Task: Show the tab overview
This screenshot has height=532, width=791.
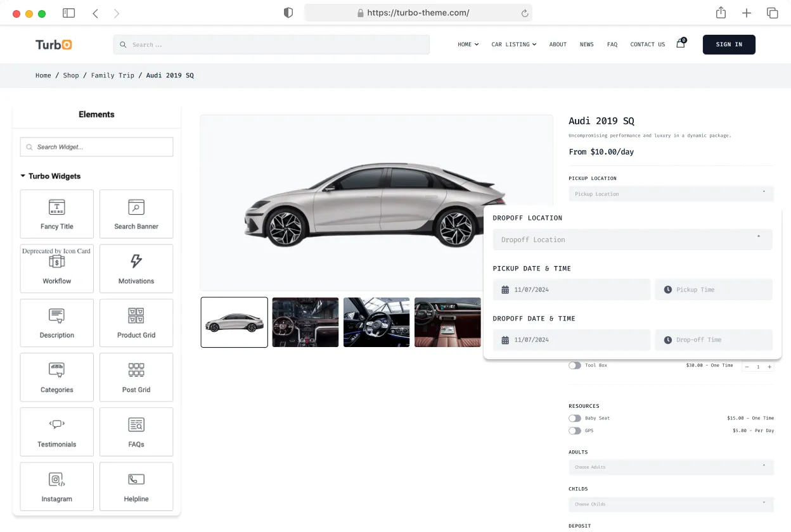Action: [x=773, y=13]
